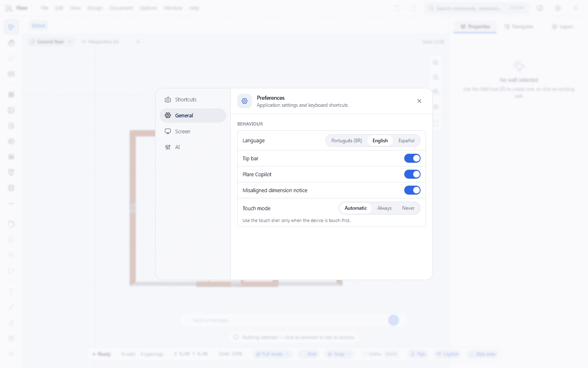Set language to English
This screenshot has height=368, width=588.
(380, 141)
